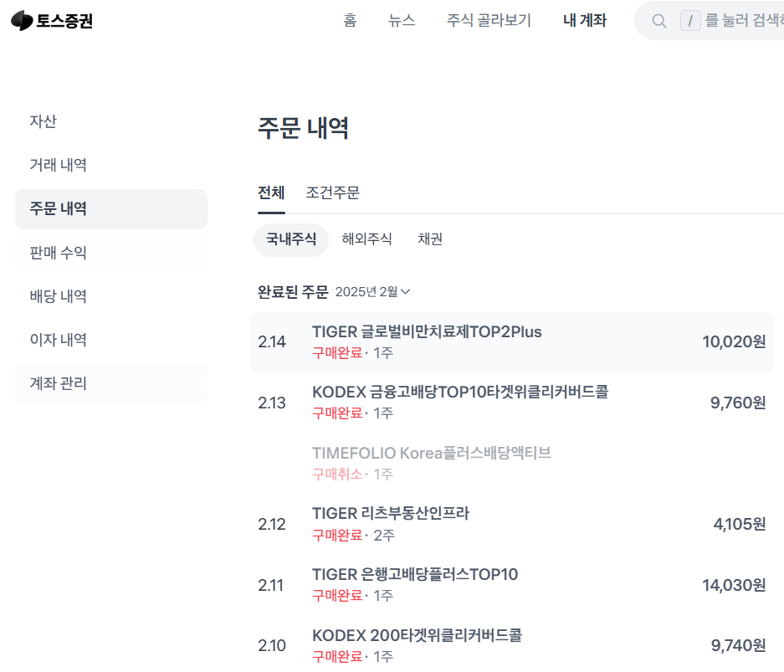
Task: Click the 2.14 date label
Action: (271, 342)
